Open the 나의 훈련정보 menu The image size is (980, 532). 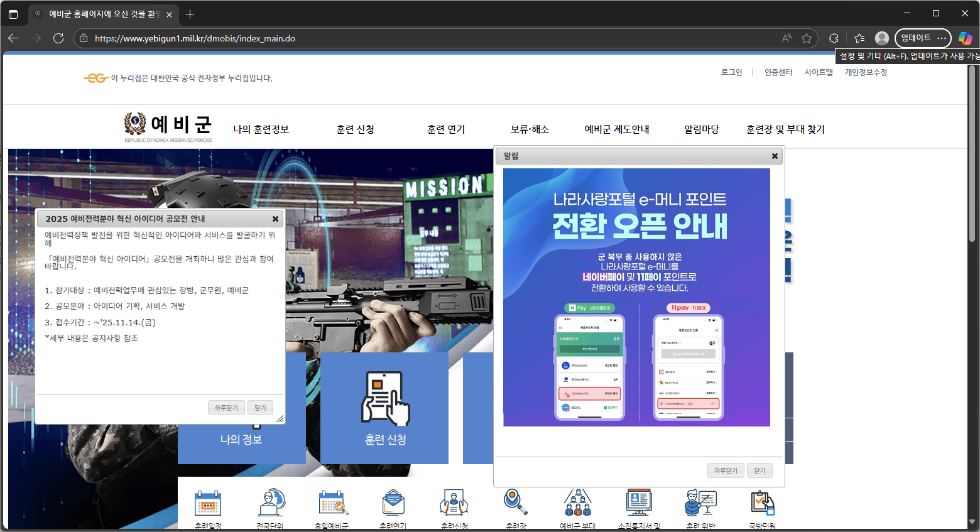click(261, 129)
